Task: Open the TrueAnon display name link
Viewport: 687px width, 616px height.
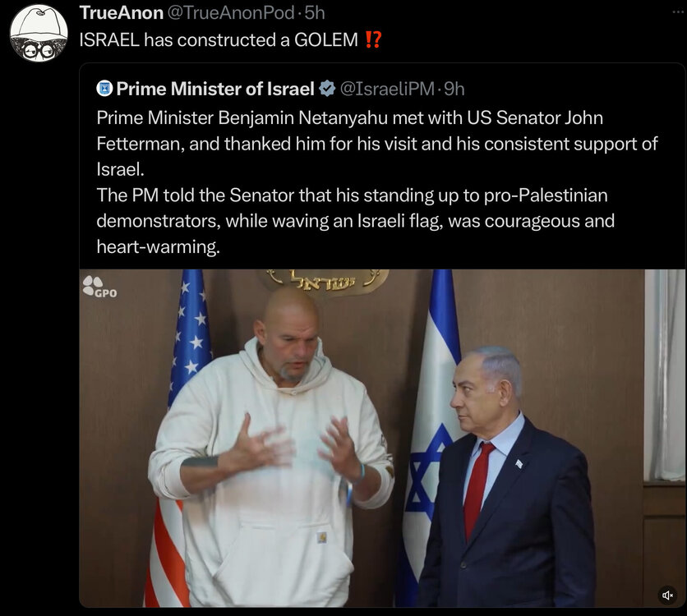Action: (x=122, y=12)
